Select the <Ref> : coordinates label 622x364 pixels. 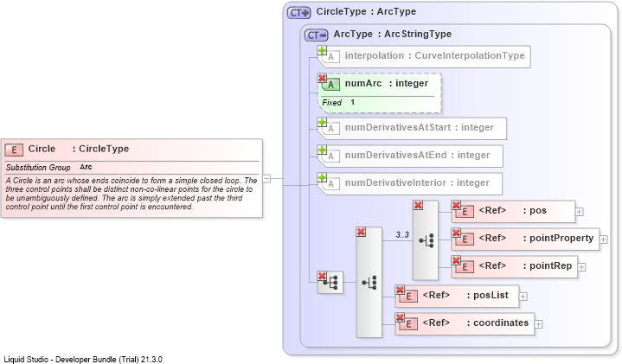click(476, 323)
